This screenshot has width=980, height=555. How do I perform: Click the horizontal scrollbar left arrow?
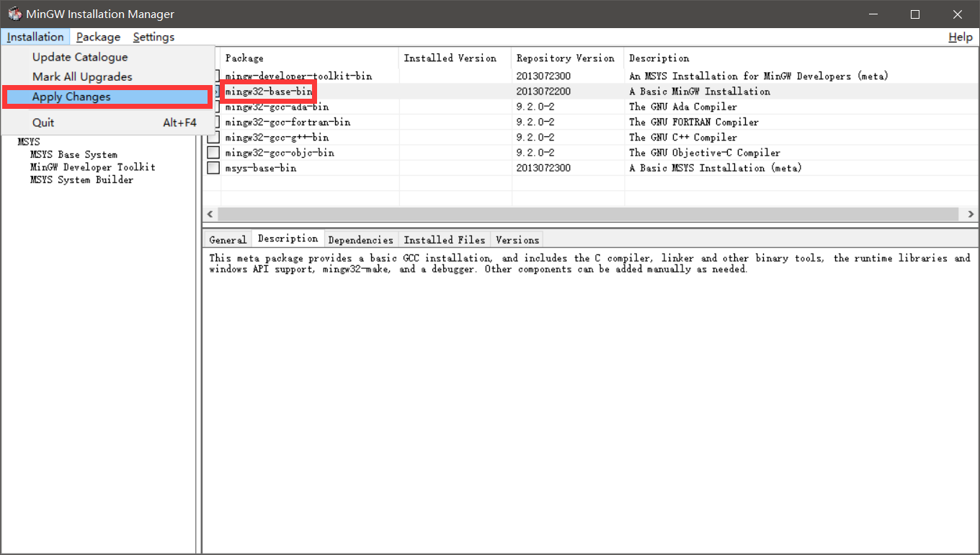(x=210, y=214)
